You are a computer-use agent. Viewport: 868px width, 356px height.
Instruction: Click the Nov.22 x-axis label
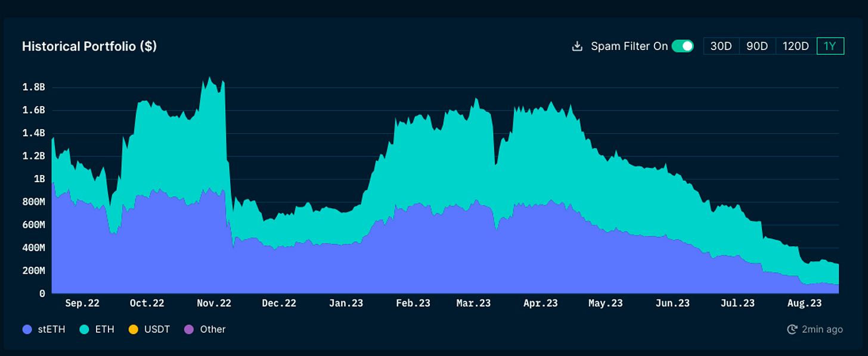pos(213,303)
